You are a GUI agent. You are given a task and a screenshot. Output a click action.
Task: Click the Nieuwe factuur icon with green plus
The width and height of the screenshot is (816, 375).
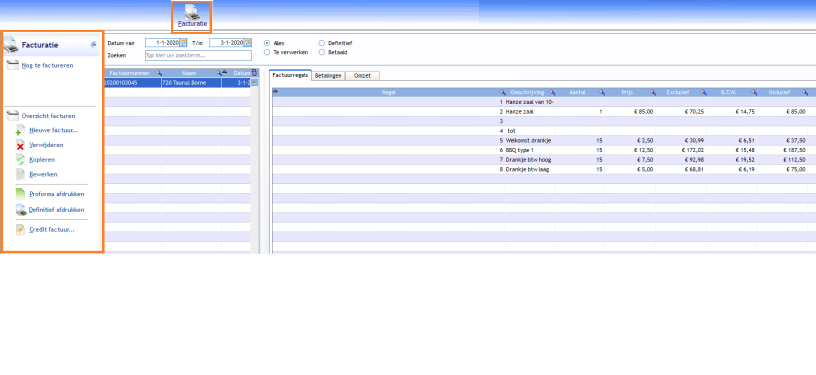coord(20,131)
